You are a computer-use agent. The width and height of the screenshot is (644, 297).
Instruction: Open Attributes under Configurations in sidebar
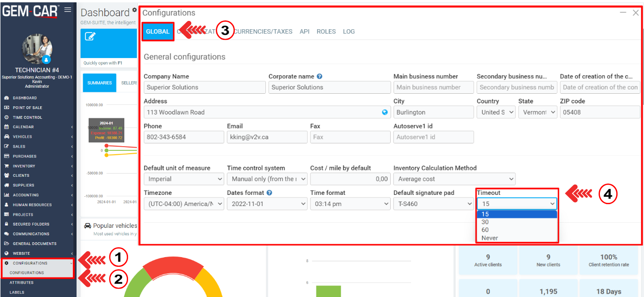tap(21, 283)
